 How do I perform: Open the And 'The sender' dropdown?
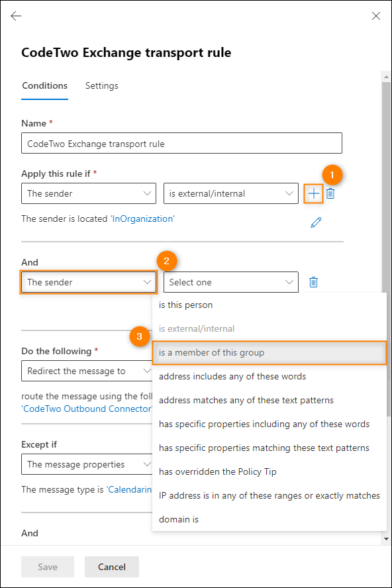89,282
